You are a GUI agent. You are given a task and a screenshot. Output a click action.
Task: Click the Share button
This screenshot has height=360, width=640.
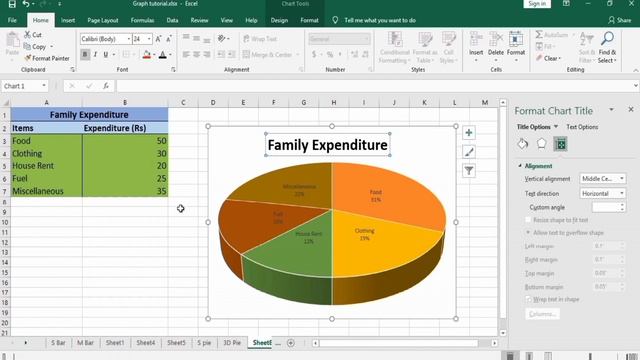[619, 20]
